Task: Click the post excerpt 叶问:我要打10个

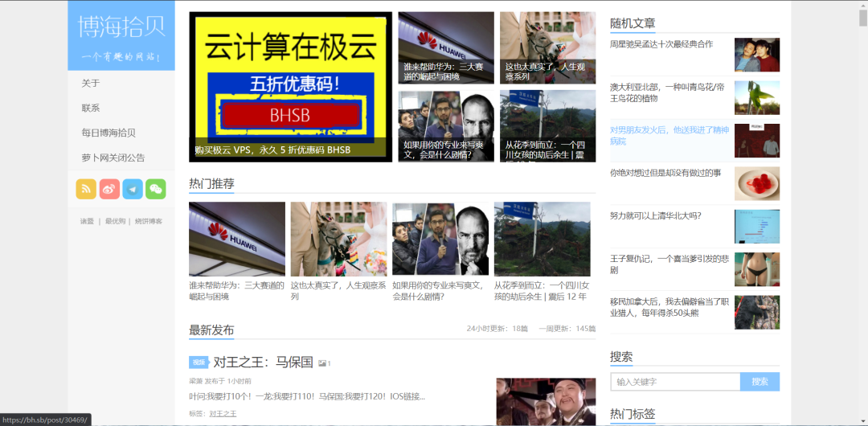Action: pos(307,396)
